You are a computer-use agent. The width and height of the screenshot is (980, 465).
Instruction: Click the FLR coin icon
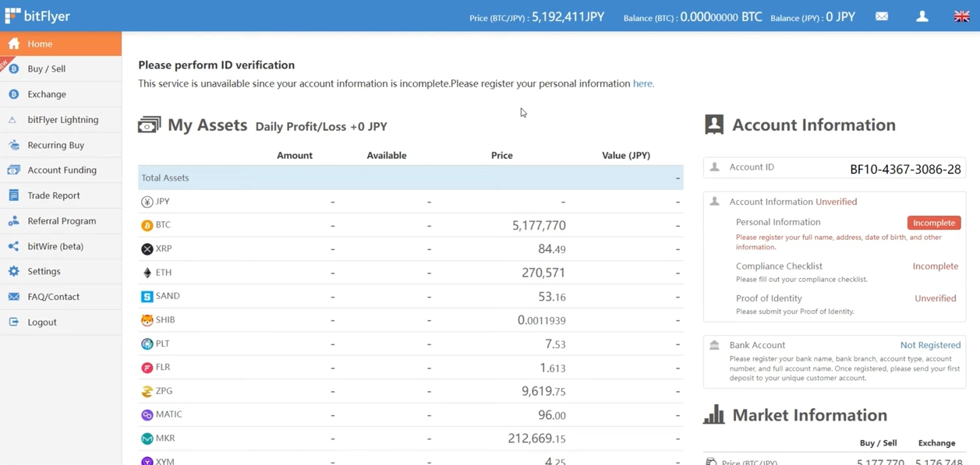tap(147, 368)
